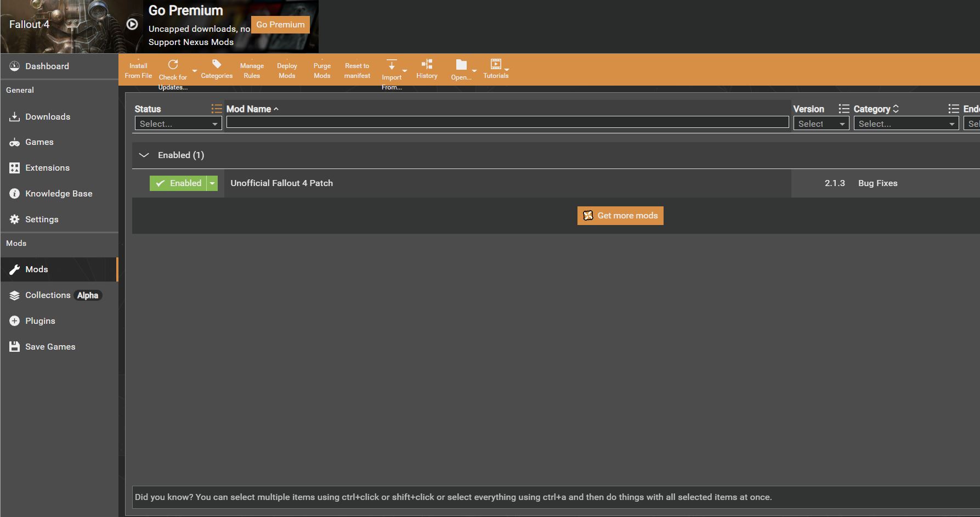Click the Version column header
980x517 pixels.
pos(808,109)
